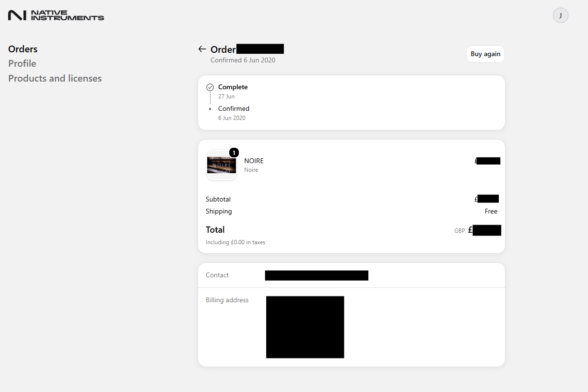This screenshot has width=588, height=392.
Task: Click the '27 Jun' completion date
Action: click(x=226, y=96)
